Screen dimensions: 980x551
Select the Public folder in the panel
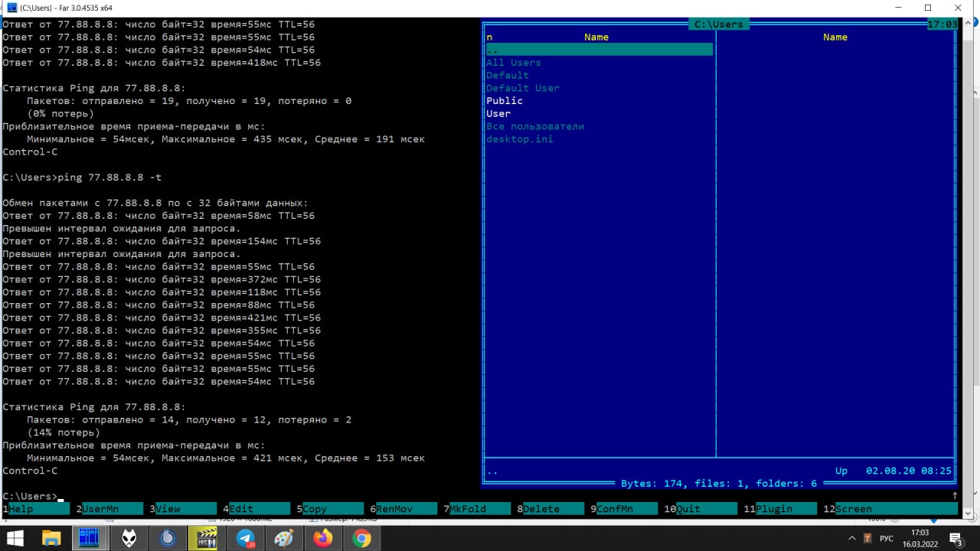coord(505,101)
